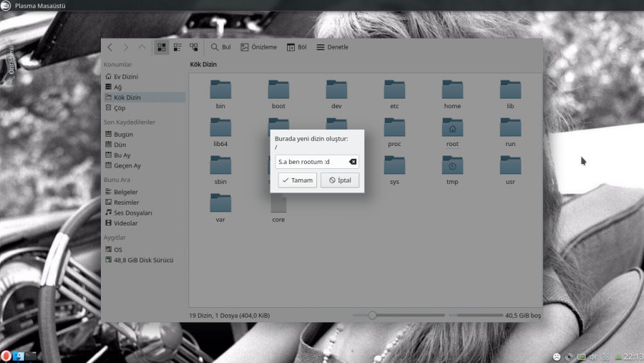The height and width of the screenshot is (363, 644).
Task: Click the forward navigation arrow
Action: (x=126, y=47)
